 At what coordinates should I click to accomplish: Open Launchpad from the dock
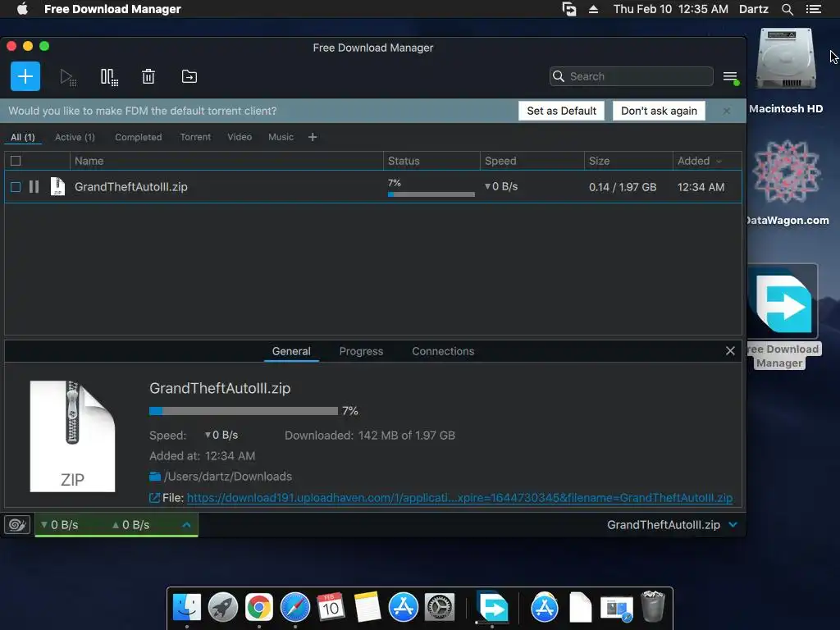223,607
